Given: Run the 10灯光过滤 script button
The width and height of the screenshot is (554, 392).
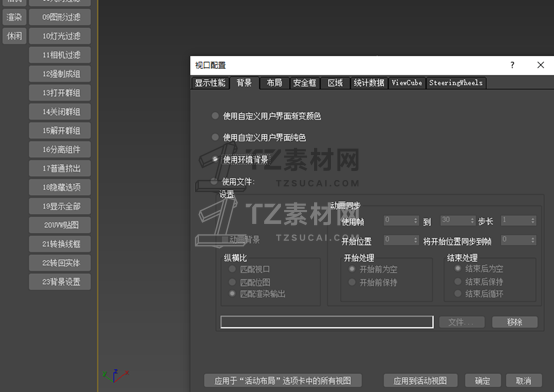Looking at the screenshot, I should click(60, 36).
